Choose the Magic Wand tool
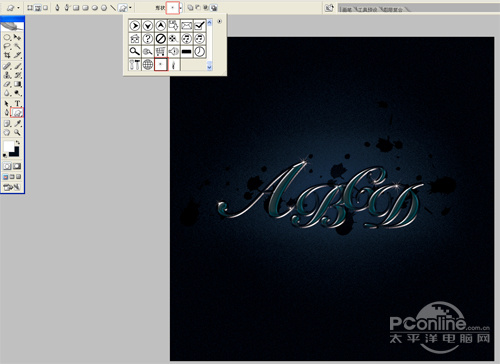The width and height of the screenshot is (500, 364). [18, 46]
